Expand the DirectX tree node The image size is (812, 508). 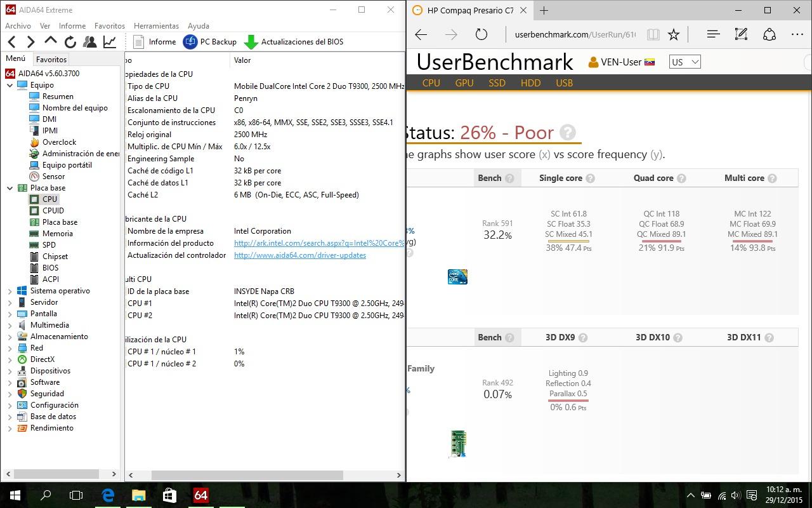(10, 359)
